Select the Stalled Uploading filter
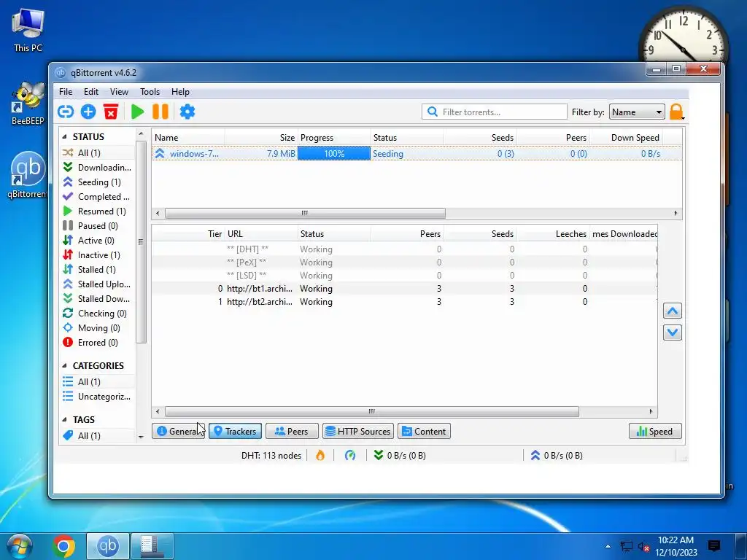747x560 pixels. pos(97,284)
